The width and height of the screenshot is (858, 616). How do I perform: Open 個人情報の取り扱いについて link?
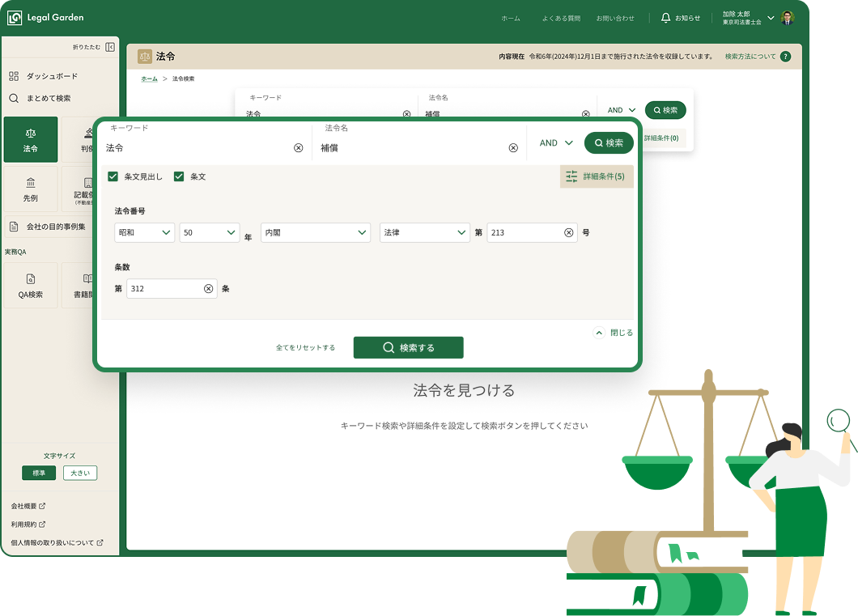click(x=57, y=542)
